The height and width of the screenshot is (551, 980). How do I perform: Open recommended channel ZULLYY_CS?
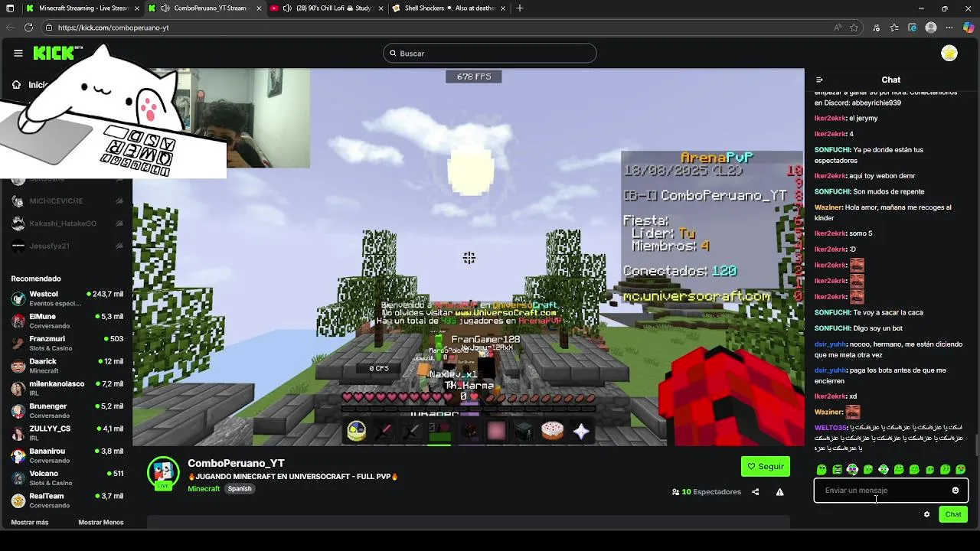[67, 433]
